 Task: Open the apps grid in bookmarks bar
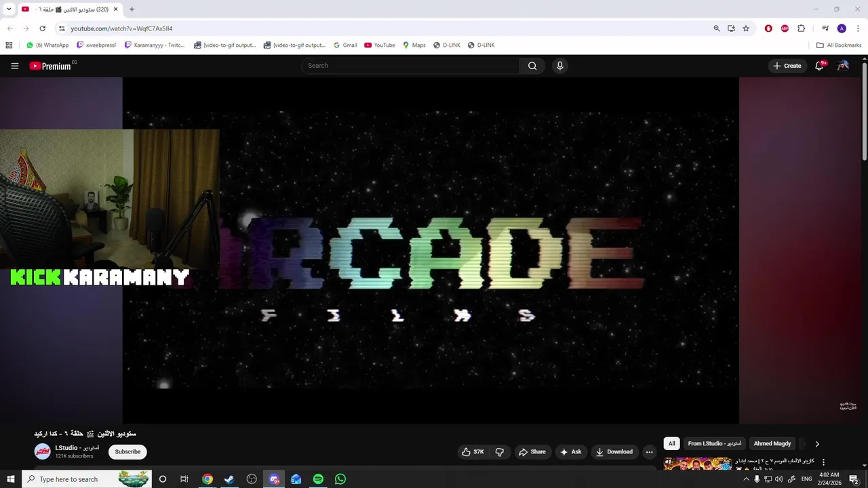click(9, 45)
